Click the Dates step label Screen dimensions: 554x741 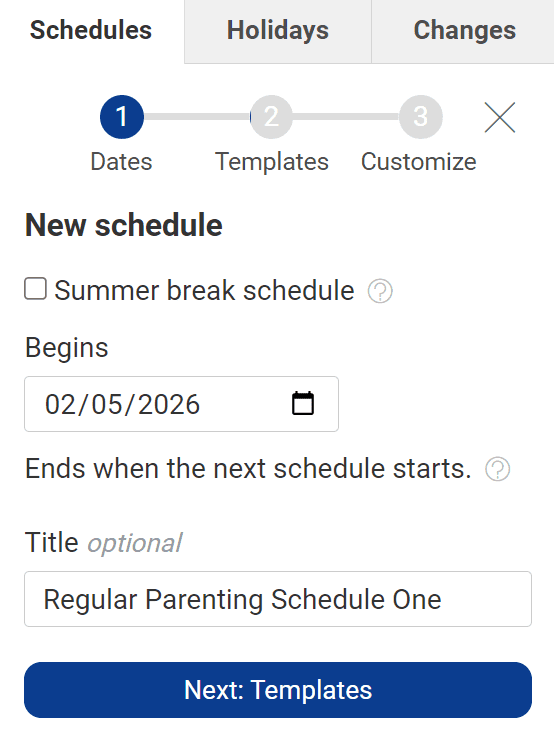coord(121,162)
